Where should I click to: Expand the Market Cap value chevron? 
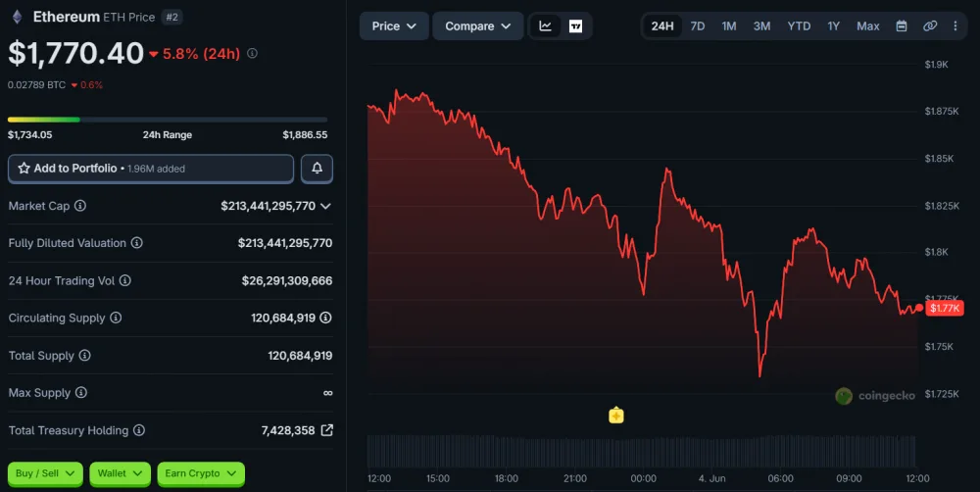325,206
